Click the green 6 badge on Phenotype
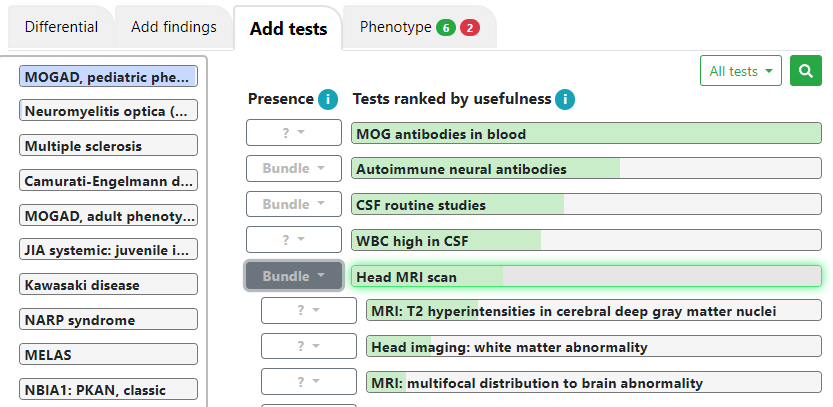This screenshot has width=833, height=407. pyautogui.click(x=446, y=28)
